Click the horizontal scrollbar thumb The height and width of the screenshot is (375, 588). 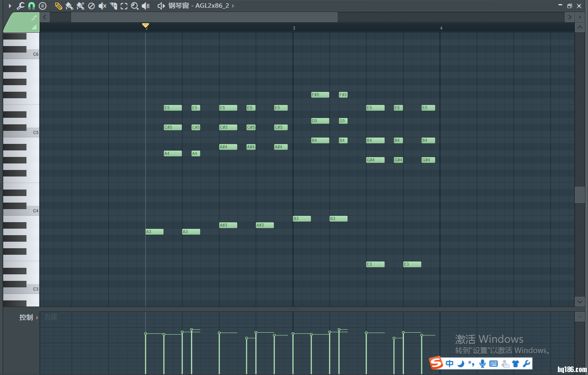[204, 17]
